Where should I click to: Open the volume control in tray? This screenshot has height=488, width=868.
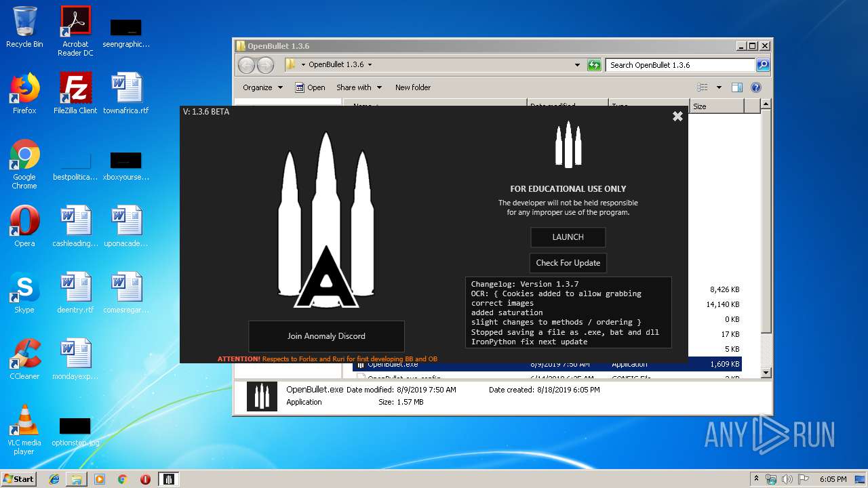point(787,479)
